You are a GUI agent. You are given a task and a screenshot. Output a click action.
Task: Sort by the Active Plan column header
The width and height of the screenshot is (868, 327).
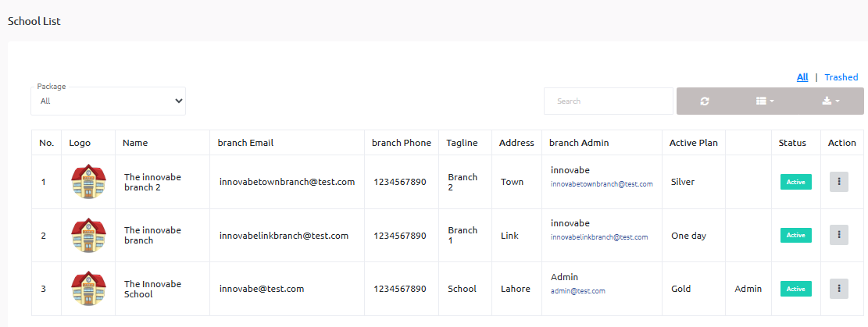tap(693, 143)
